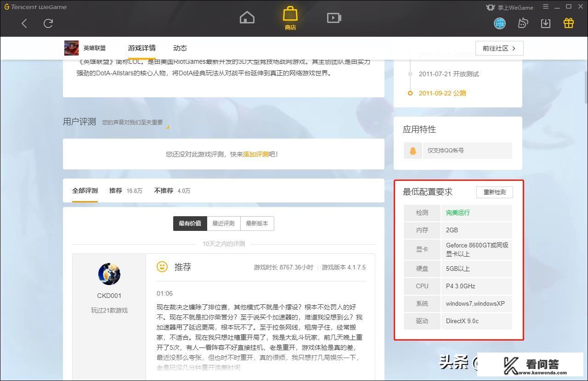Screen dimensions: 588x381
Task: Open the Home page icon
Action: 247,18
